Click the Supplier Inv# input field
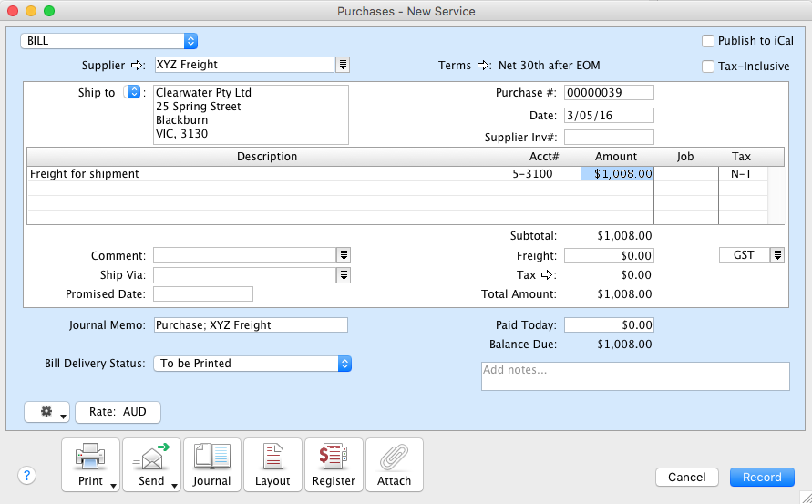 tap(609, 138)
